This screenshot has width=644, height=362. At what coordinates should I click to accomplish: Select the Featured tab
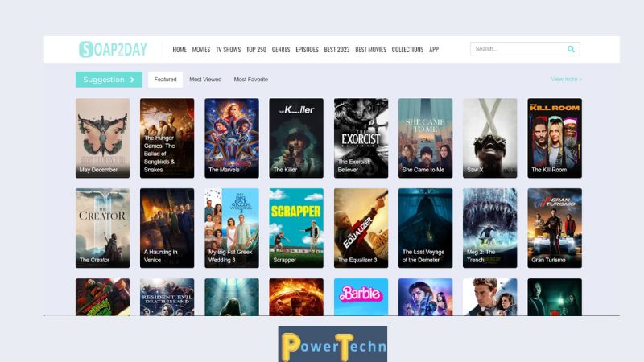tap(165, 80)
